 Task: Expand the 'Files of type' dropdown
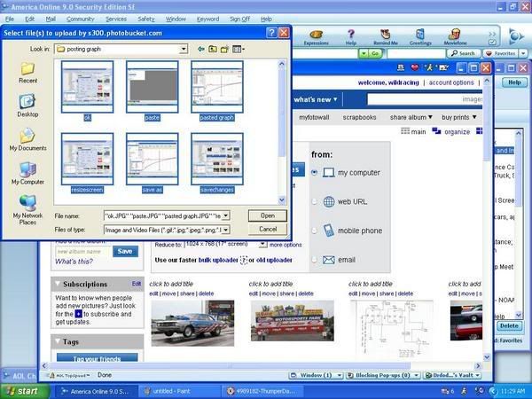[225, 230]
